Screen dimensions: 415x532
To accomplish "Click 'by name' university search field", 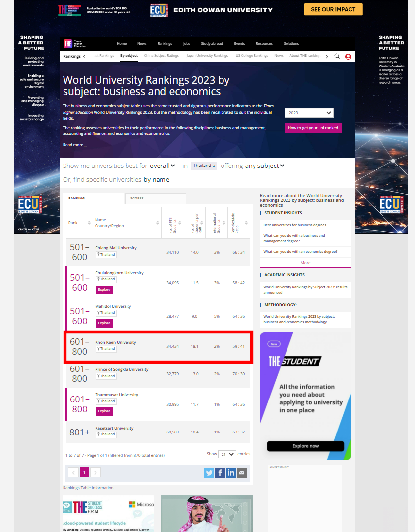I will [x=157, y=179].
